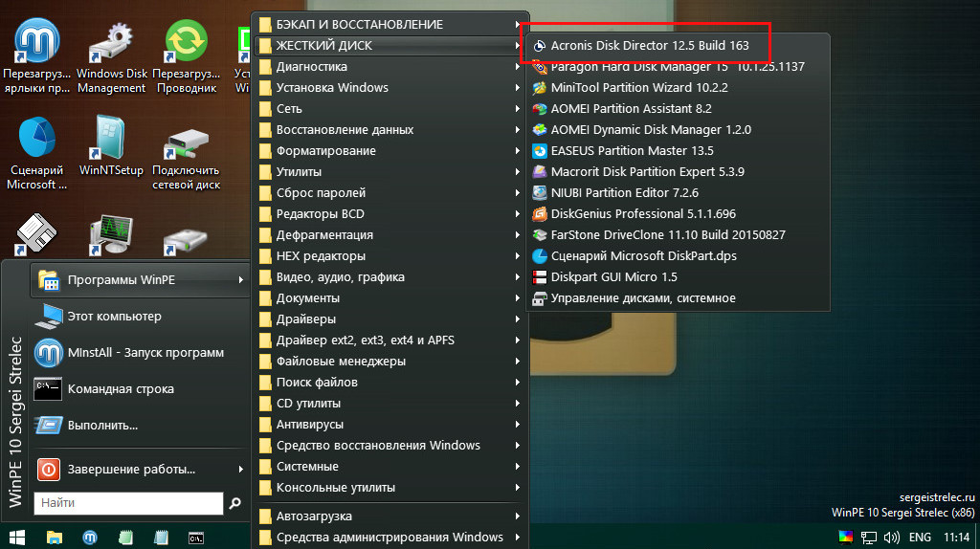
Task: Click the Найти search field
Action: pyautogui.click(x=129, y=503)
